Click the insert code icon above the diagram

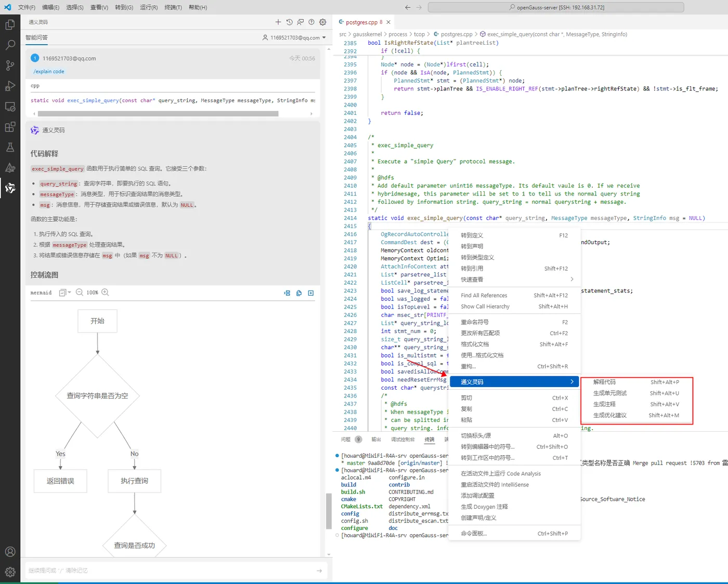coord(287,293)
